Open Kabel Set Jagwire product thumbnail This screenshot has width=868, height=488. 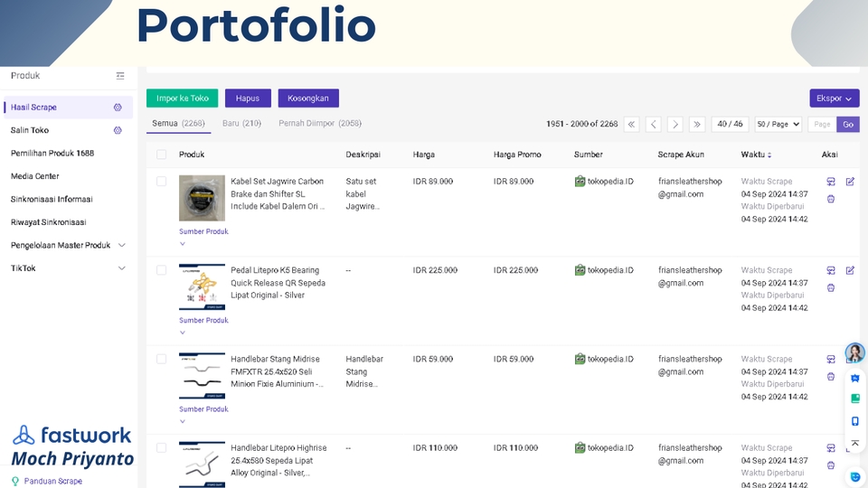tap(202, 198)
